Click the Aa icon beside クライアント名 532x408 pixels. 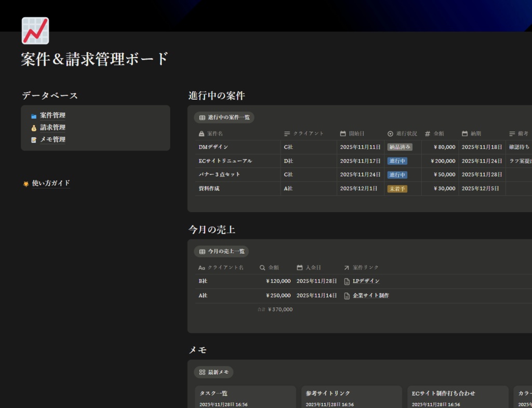pyautogui.click(x=202, y=267)
